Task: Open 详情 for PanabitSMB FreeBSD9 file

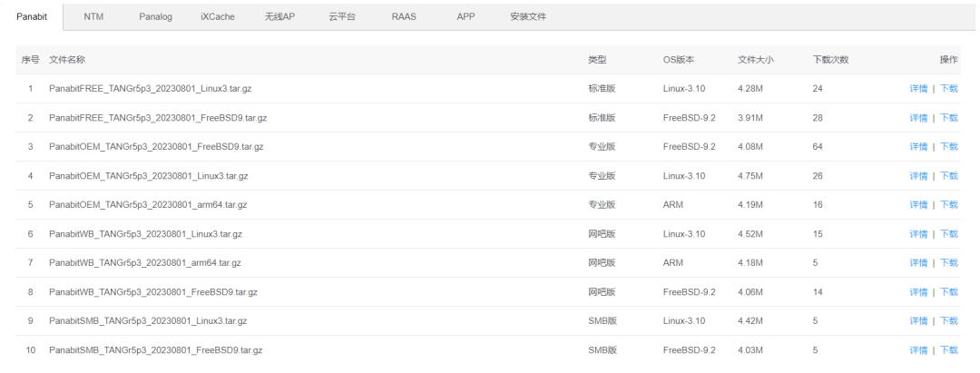Action: click(x=918, y=350)
